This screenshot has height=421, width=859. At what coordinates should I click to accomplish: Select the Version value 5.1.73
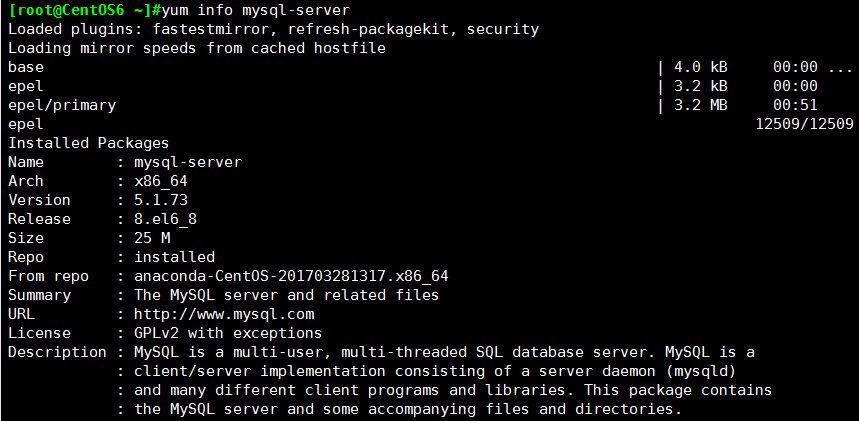161,200
